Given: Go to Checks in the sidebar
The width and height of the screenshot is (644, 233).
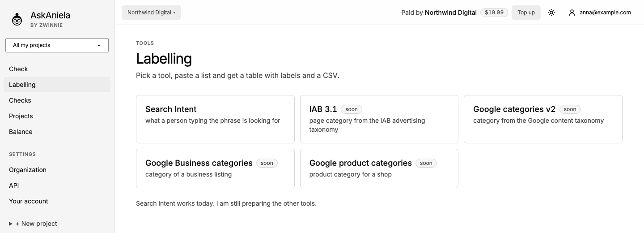Looking at the screenshot, I should point(57,100).
